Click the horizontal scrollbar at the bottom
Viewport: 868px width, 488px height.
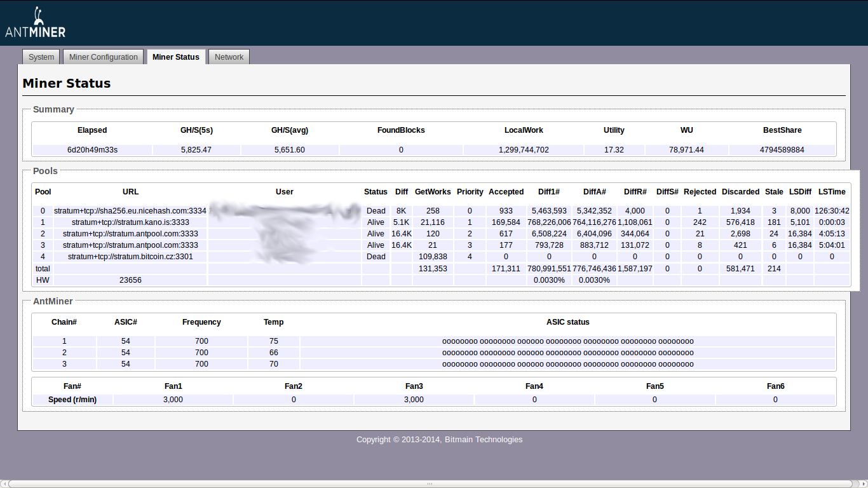tap(430, 484)
